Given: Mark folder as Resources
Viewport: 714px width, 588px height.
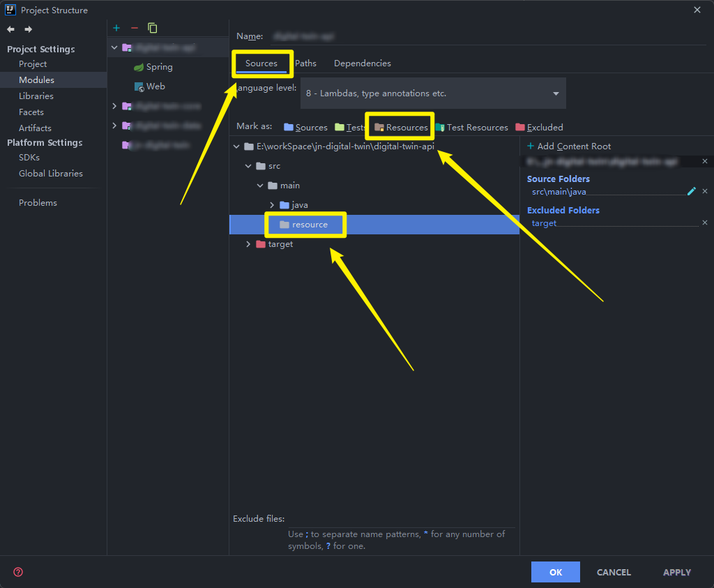Looking at the screenshot, I should [401, 127].
